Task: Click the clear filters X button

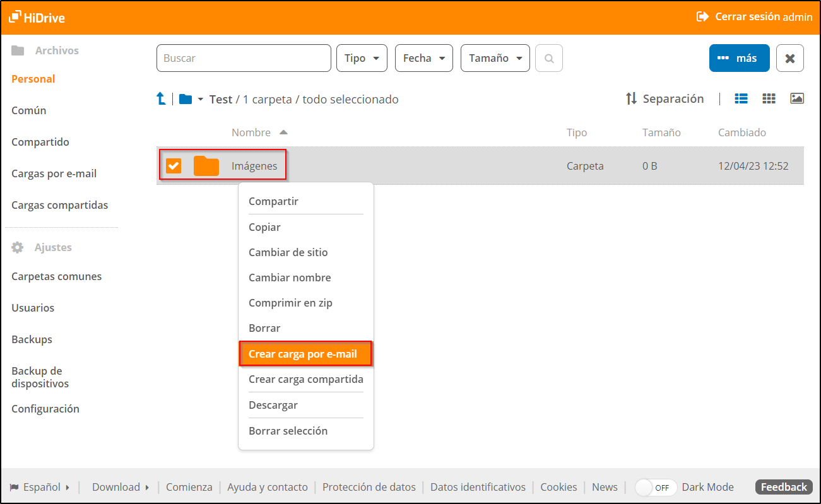Action: 789,57
